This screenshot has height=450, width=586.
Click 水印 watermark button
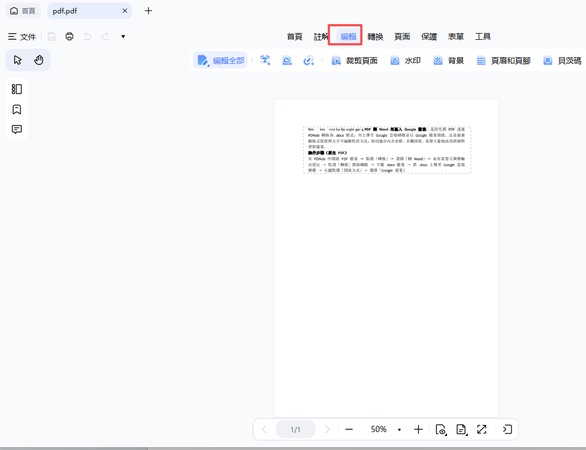pyautogui.click(x=405, y=60)
